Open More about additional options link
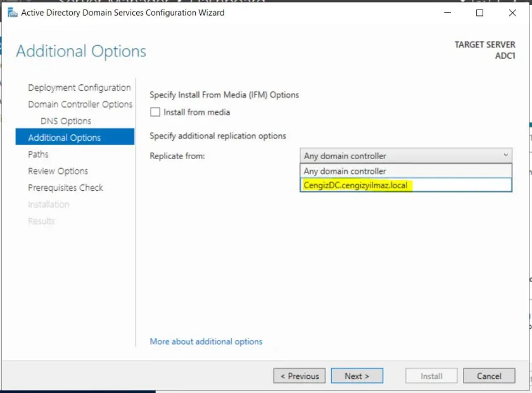Viewport: 532px width, 393px height. click(206, 341)
